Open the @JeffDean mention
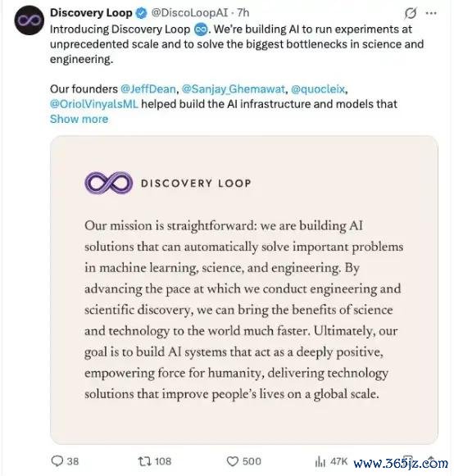This screenshot has width=454, height=476. pos(148,89)
